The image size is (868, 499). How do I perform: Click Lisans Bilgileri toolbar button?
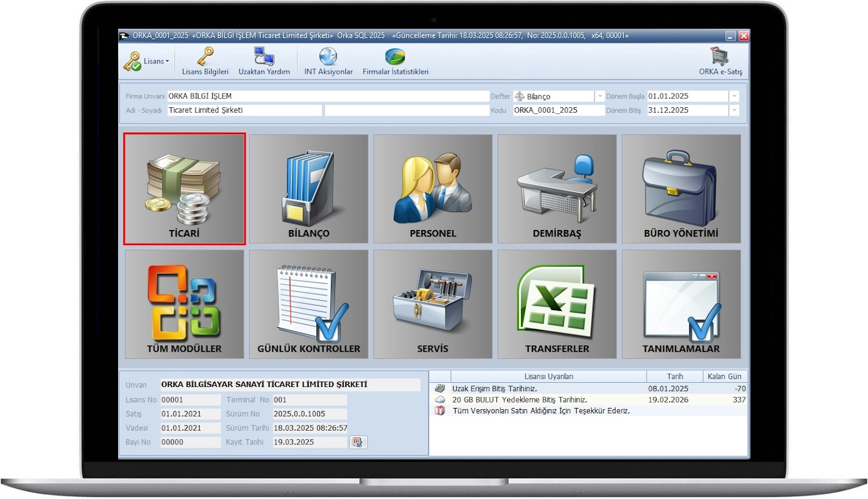[206, 62]
